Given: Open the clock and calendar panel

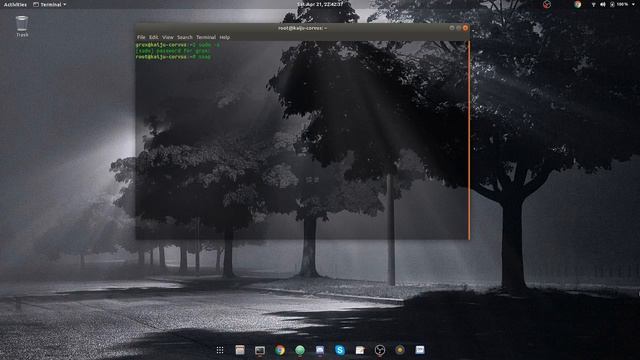Looking at the screenshot, I should [320, 4].
